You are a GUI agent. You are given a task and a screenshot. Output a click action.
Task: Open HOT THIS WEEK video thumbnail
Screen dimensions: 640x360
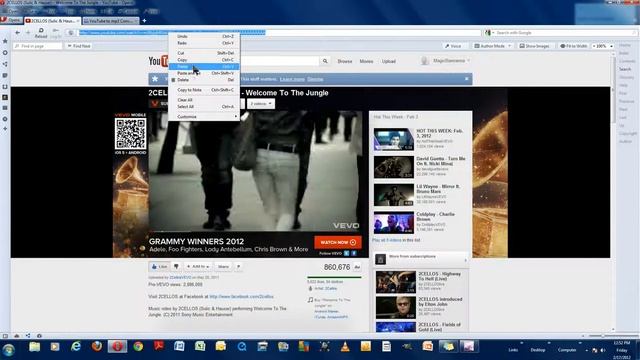[393, 139]
